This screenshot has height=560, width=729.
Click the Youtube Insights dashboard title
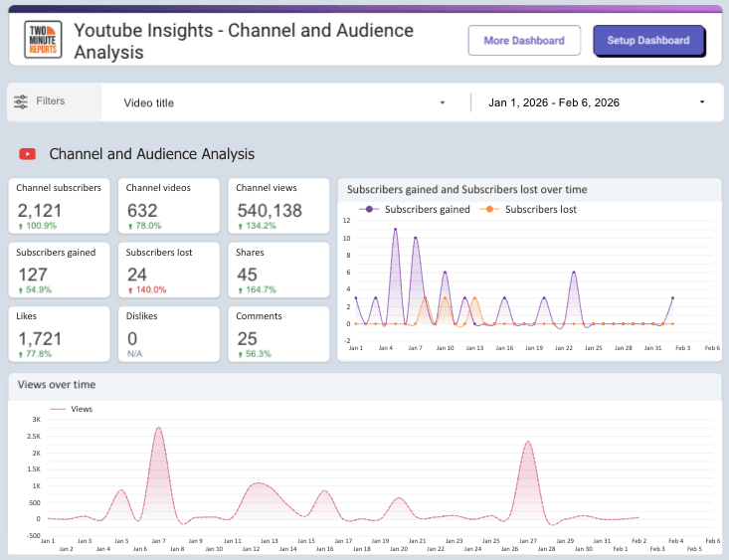coord(244,41)
